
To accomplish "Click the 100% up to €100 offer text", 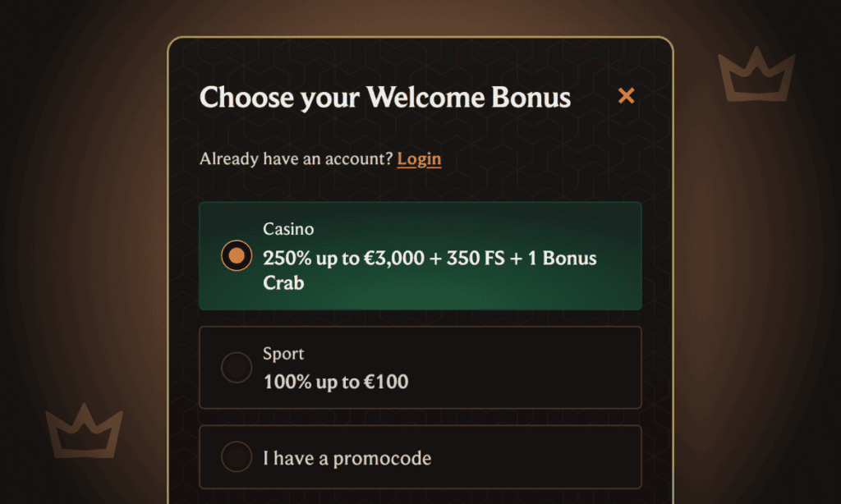I will tap(335, 382).
